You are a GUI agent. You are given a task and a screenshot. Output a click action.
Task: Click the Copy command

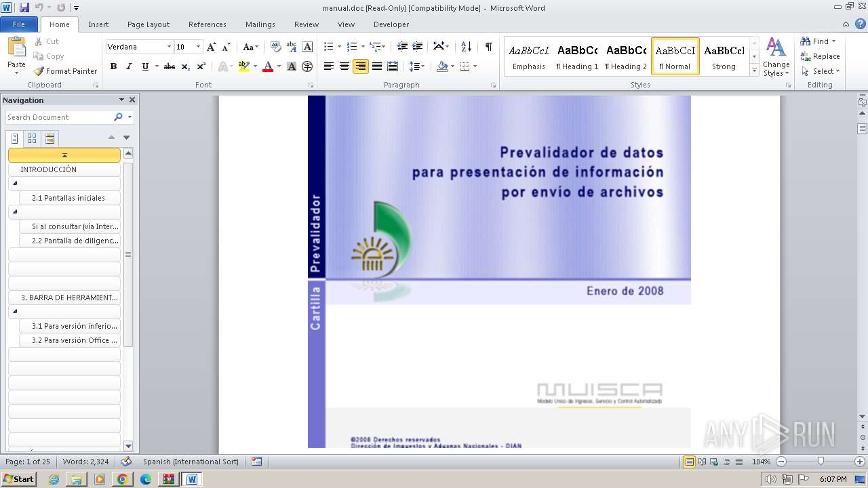click(49, 56)
